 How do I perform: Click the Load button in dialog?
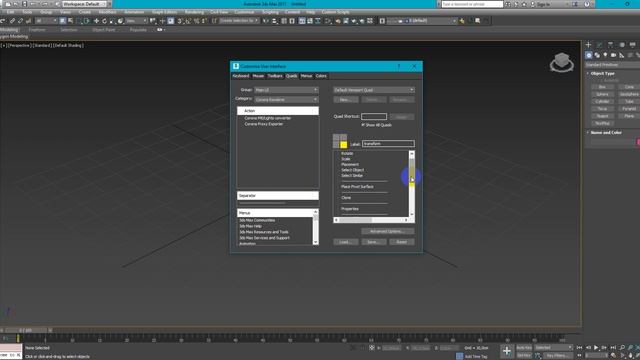tap(346, 242)
